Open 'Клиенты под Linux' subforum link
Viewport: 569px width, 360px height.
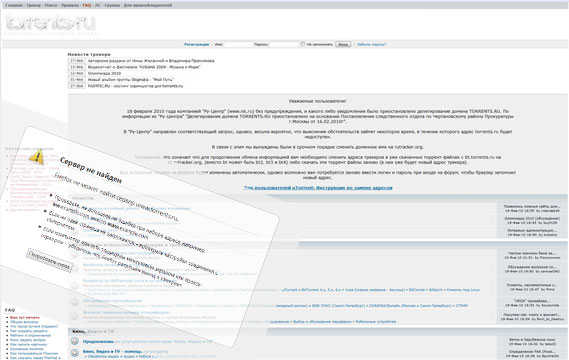(x=463, y=290)
